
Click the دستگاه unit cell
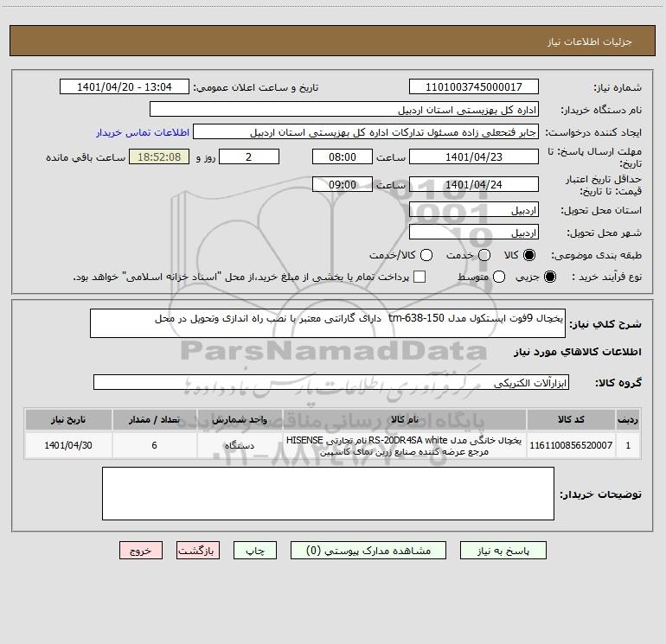240,445
